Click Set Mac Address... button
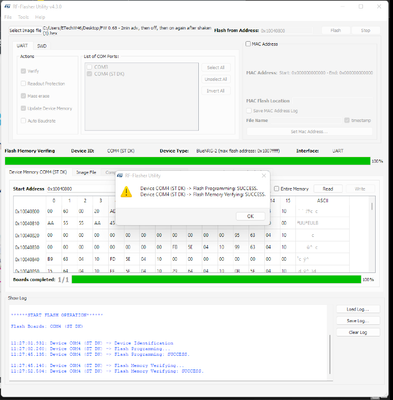Viewport: 393px width, 400px height. coord(309,132)
